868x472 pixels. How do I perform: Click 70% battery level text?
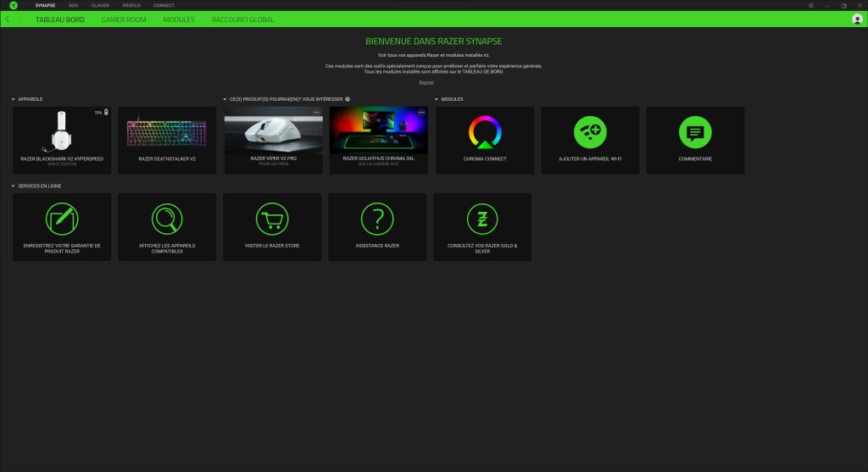pyautogui.click(x=98, y=113)
